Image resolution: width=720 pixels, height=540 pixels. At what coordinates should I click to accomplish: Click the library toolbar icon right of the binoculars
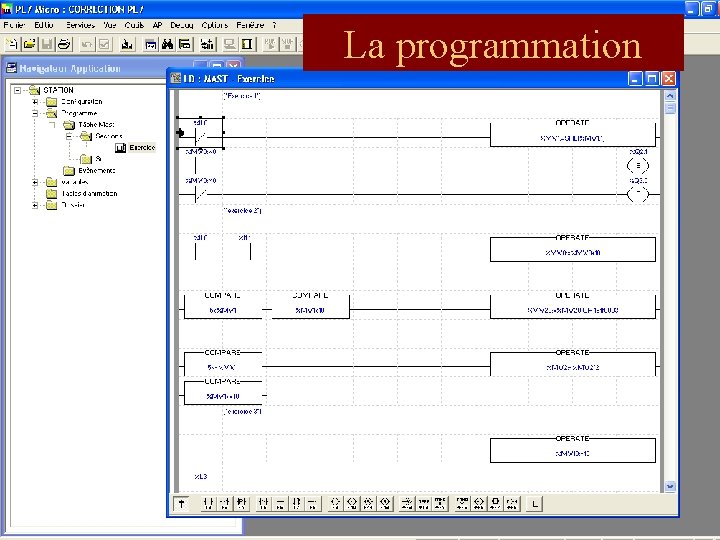pyautogui.click(x=185, y=44)
